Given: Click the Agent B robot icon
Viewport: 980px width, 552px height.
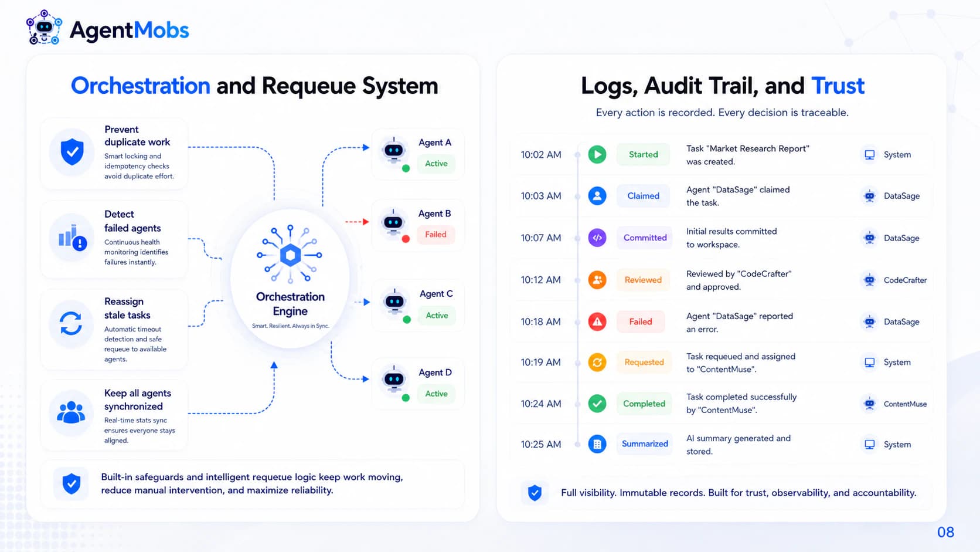Looking at the screenshot, I should pyautogui.click(x=393, y=223).
